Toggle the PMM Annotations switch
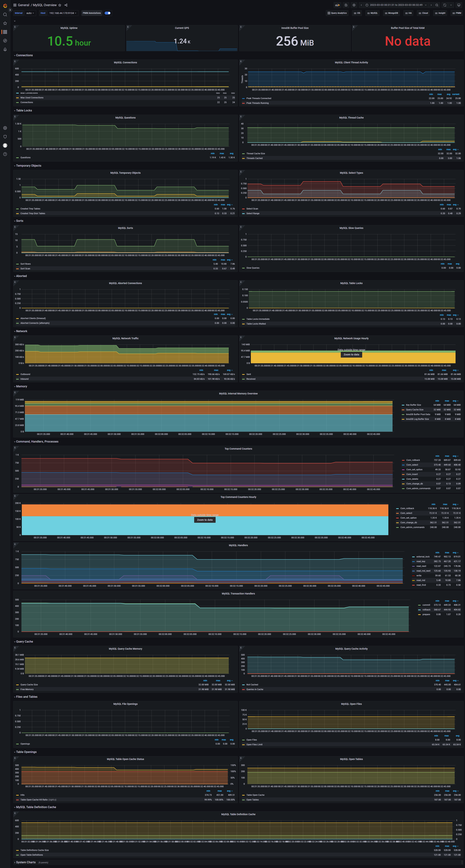Screen dimensions: 465x868 [x=108, y=13]
